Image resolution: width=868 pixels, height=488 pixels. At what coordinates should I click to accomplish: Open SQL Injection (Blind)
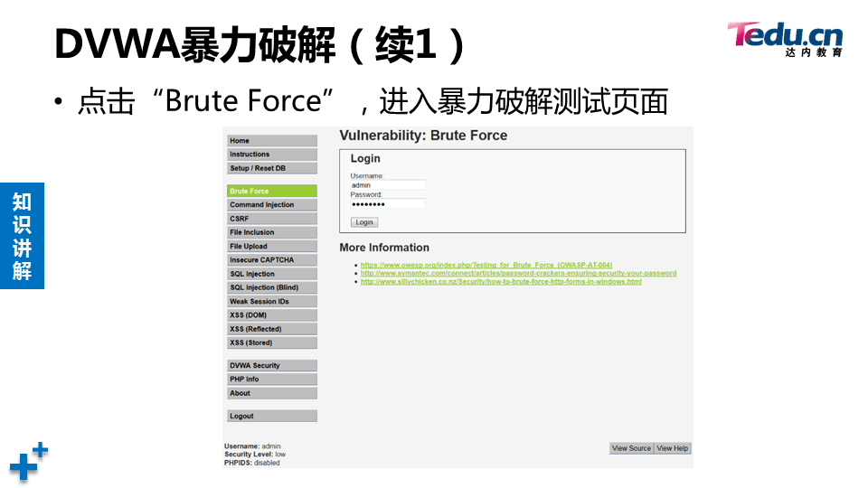coord(272,287)
